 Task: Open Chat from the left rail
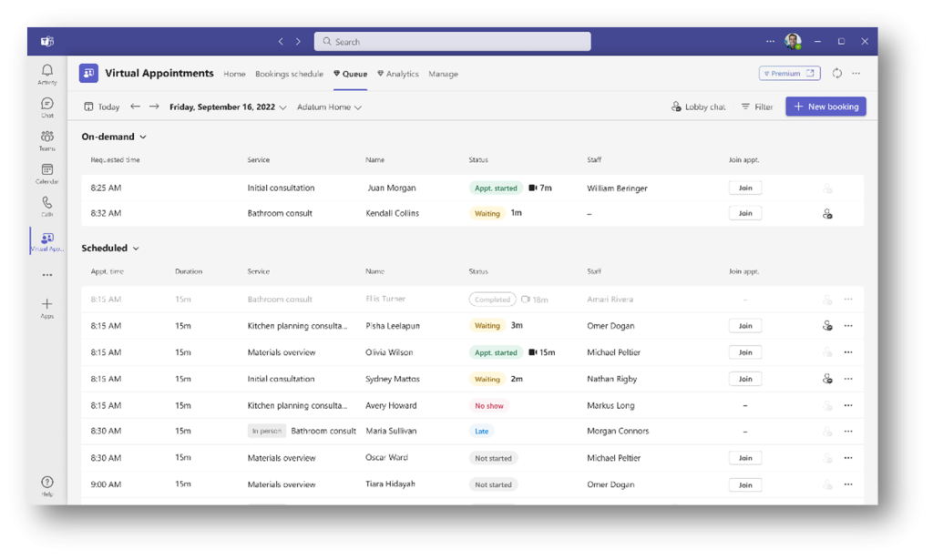click(47, 107)
